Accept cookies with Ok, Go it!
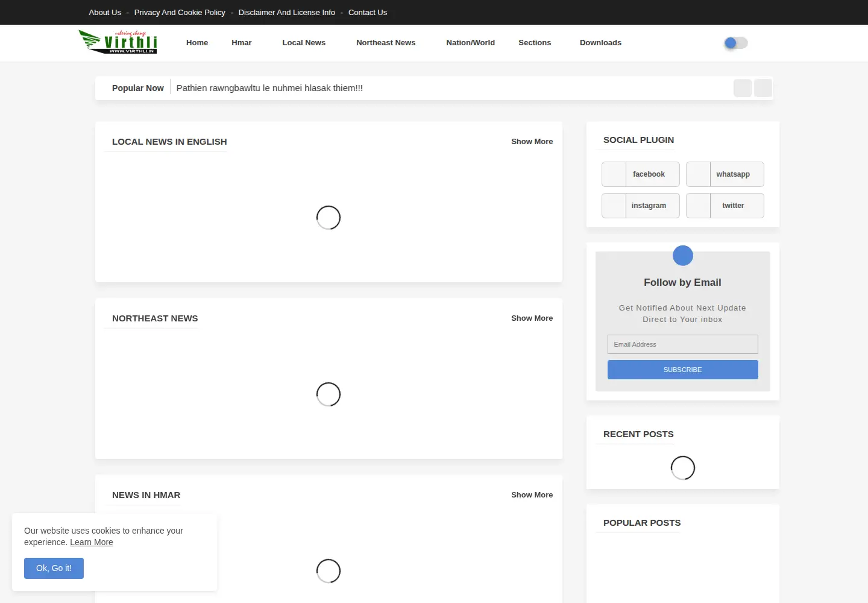The height and width of the screenshot is (603, 868). pos(54,568)
